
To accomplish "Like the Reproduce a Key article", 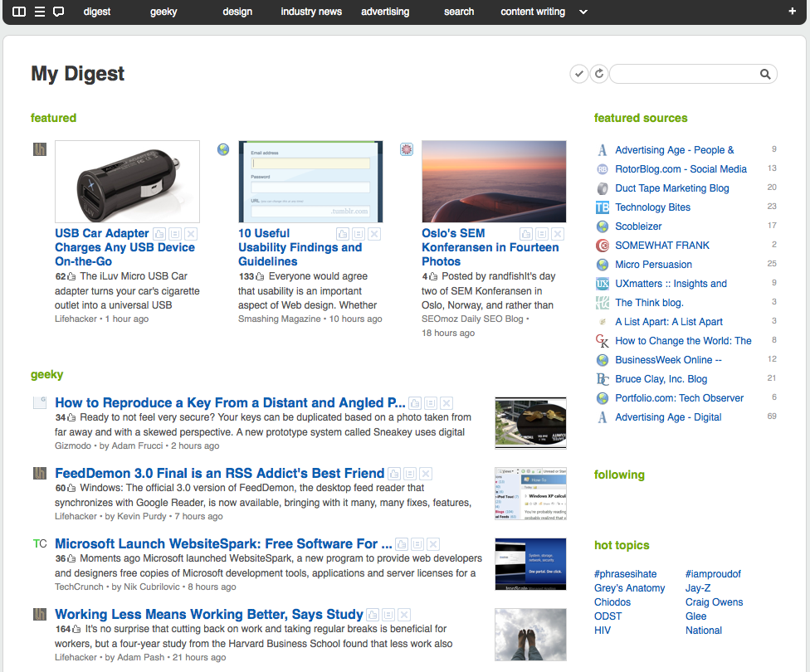I will (415, 403).
